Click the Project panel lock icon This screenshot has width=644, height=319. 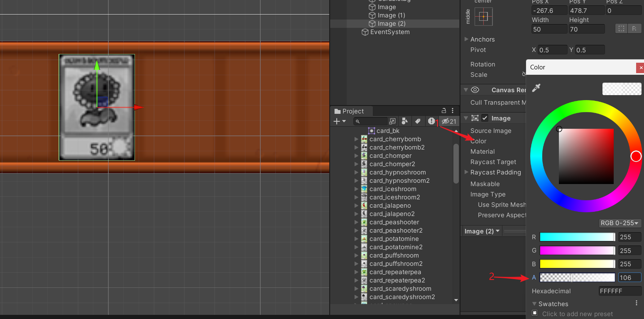[444, 111]
